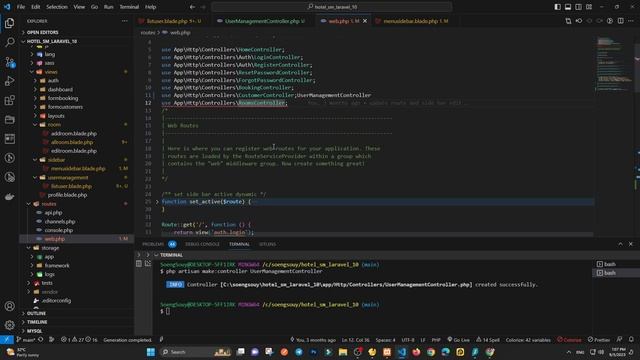
Task: Maximize panel with up chevron
Action: (620, 244)
